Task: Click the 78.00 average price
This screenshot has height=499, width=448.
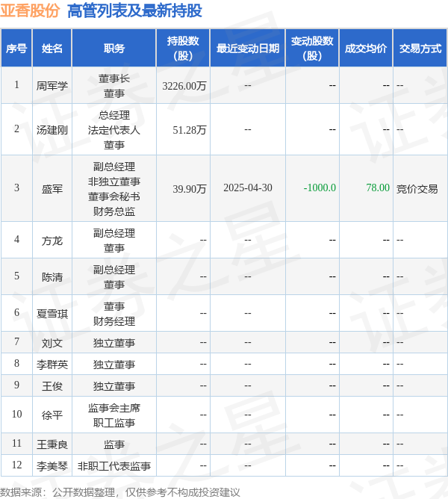Action: coord(378,187)
